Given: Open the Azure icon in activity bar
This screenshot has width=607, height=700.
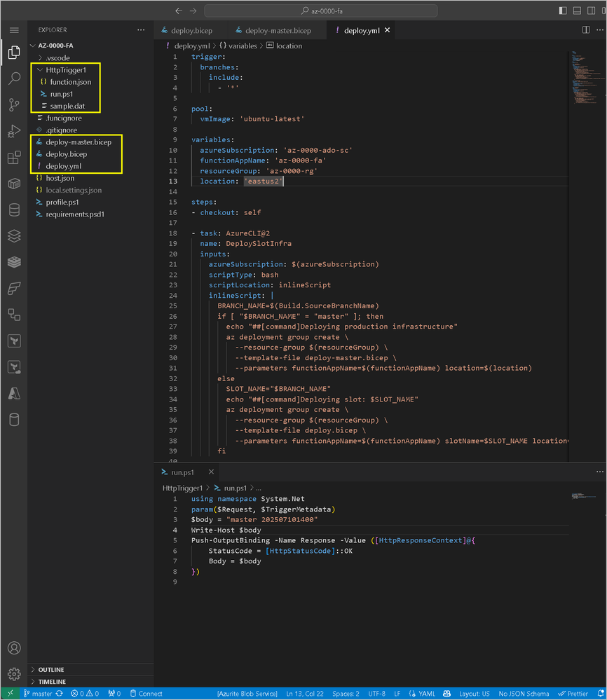Looking at the screenshot, I should click(14, 393).
